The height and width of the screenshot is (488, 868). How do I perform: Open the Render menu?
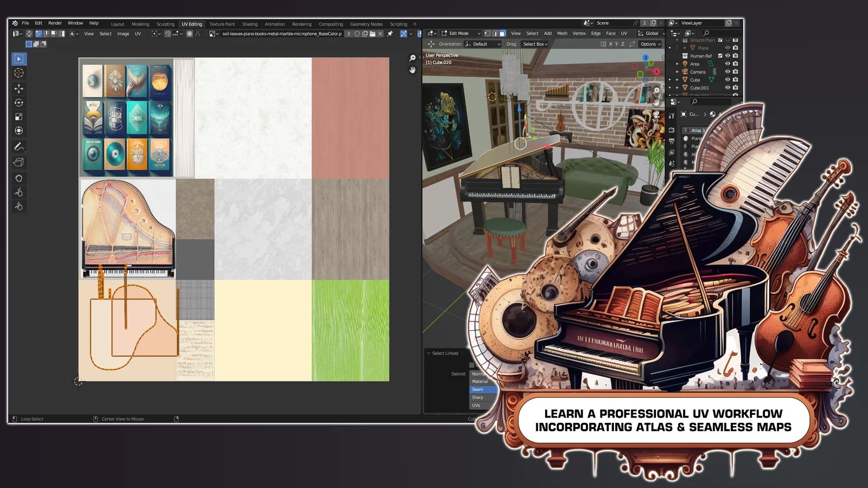[55, 23]
